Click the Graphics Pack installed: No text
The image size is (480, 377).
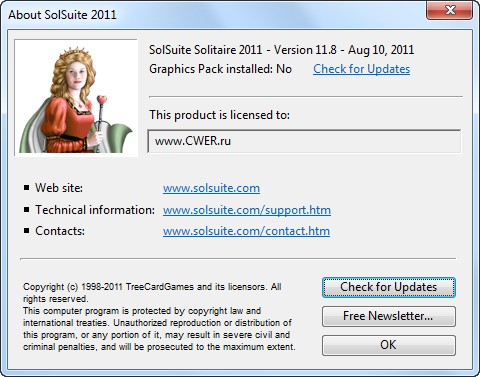tap(220, 69)
